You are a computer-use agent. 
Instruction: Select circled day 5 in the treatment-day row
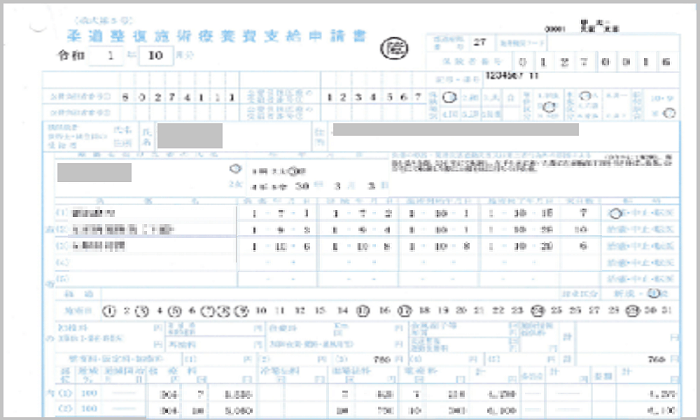pyautogui.click(x=176, y=311)
